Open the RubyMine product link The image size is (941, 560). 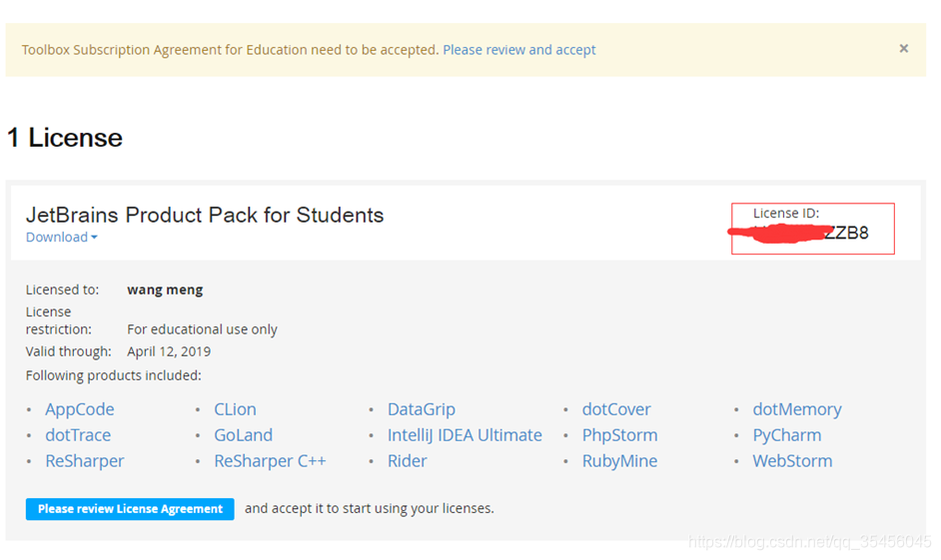[620, 460]
